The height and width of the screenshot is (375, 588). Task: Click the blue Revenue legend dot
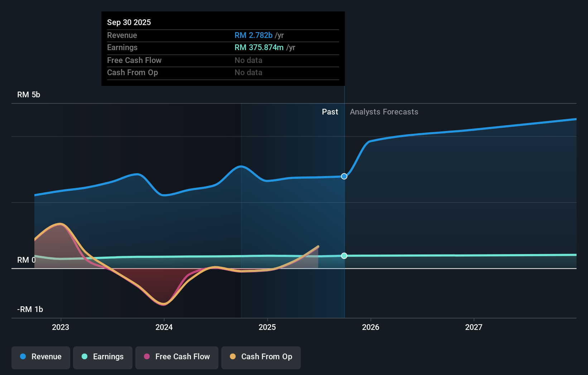[22, 357]
